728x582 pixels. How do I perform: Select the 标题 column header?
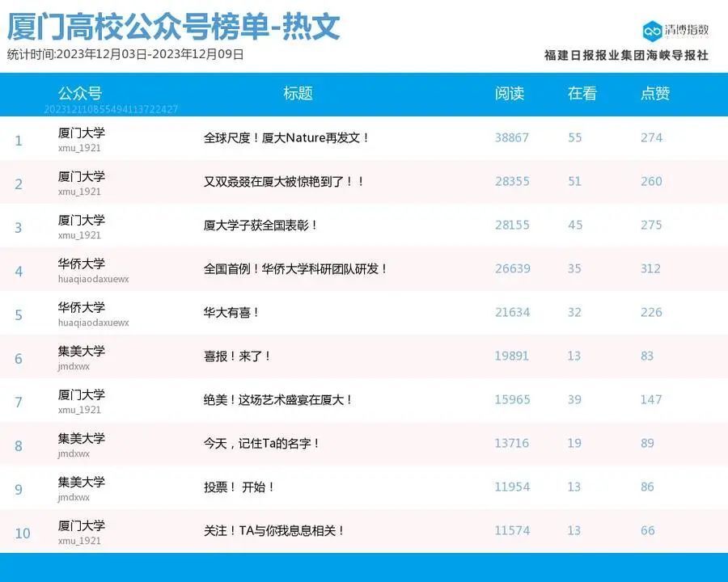tap(298, 94)
